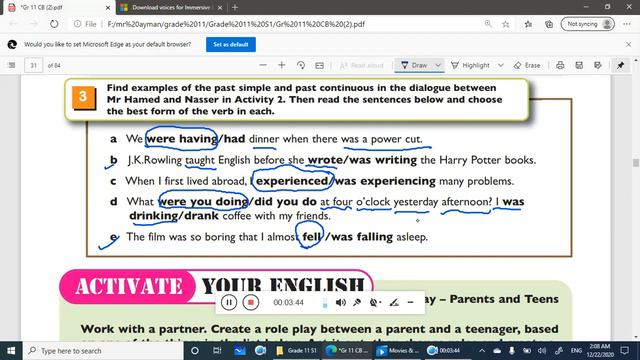Click the address bar file path
The height and width of the screenshot is (360, 640).
(236, 24)
